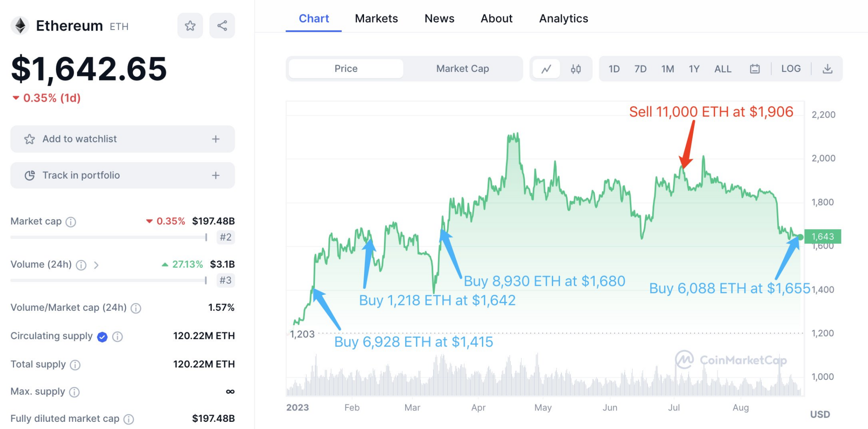Expand Add to watlist plus sign
868x429 pixels.
point(216,139)
